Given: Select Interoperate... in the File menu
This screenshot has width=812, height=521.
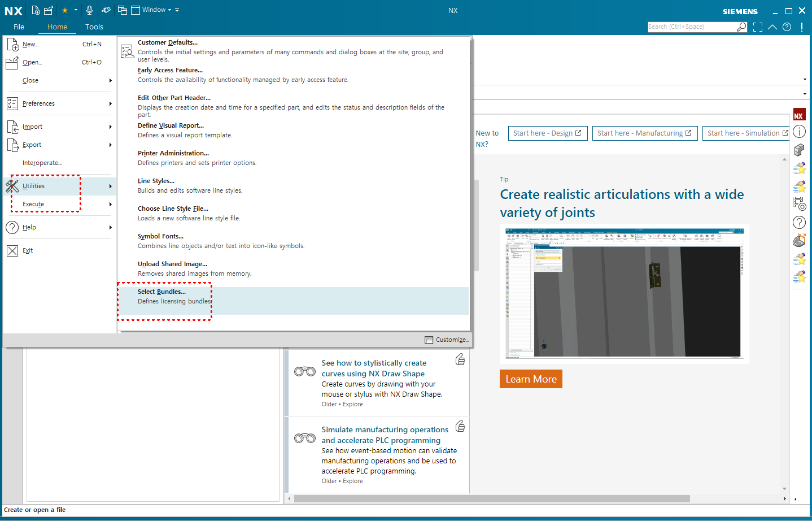Looking at the screenshot, I should coord(59,163).
